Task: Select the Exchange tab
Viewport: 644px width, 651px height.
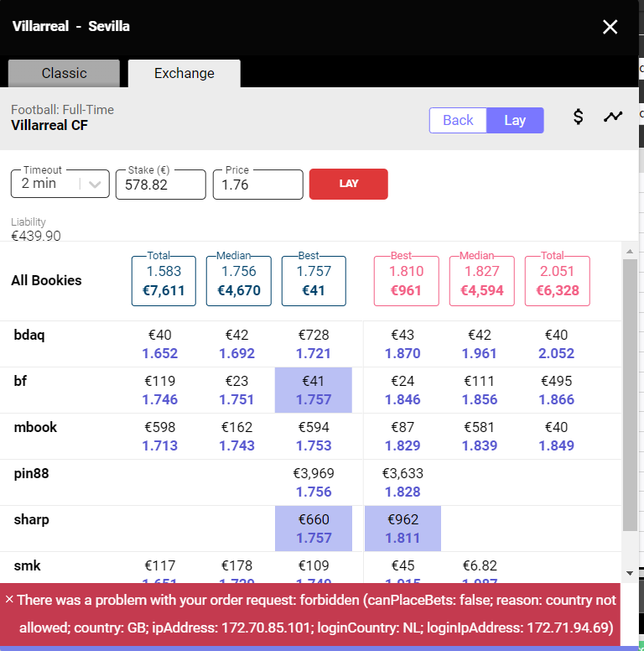Action: (184, 73)
